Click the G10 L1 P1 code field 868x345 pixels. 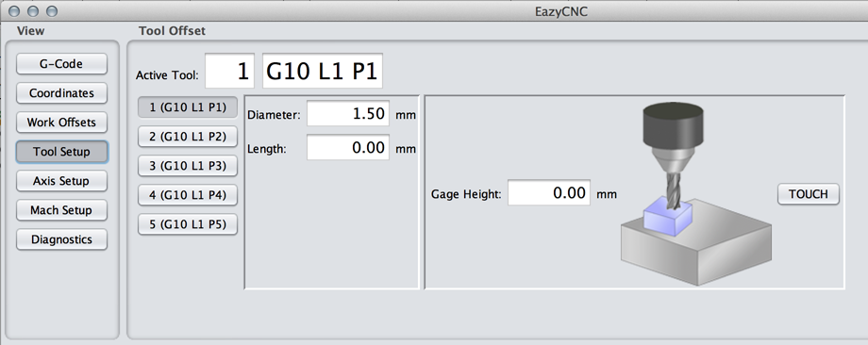pos(323,71)
